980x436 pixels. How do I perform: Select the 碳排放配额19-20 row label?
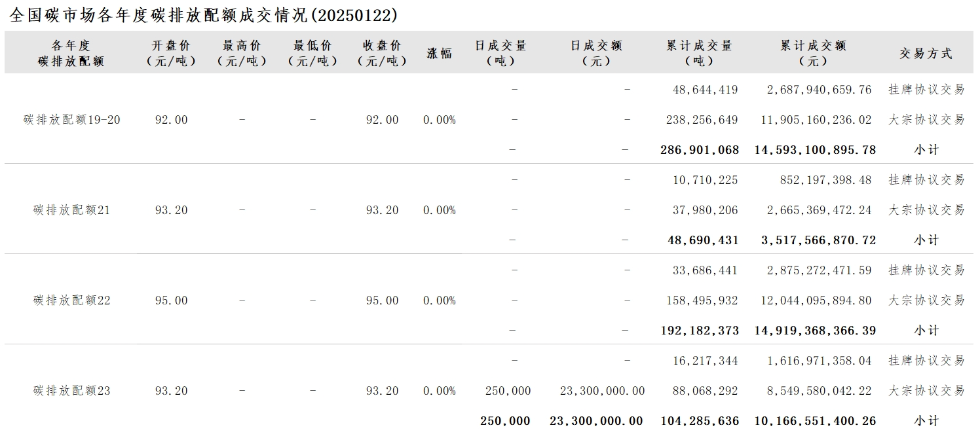click(x=71, y=120)
